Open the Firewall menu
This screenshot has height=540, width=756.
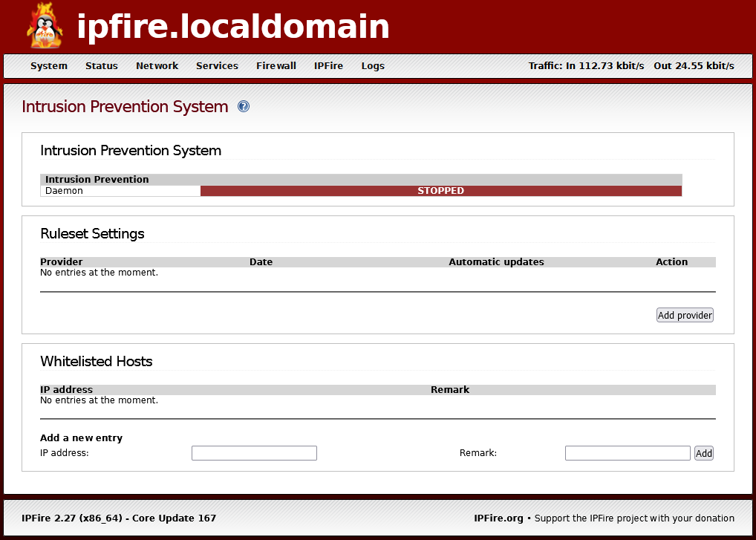tap(276, 66)
